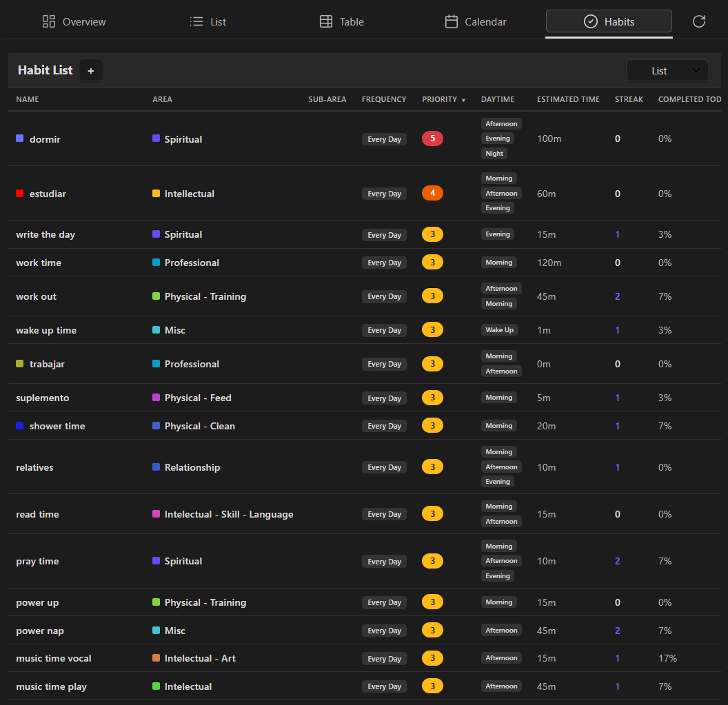
Task: Click priority 3 badge for wake up time
Action: pos(432,329)
